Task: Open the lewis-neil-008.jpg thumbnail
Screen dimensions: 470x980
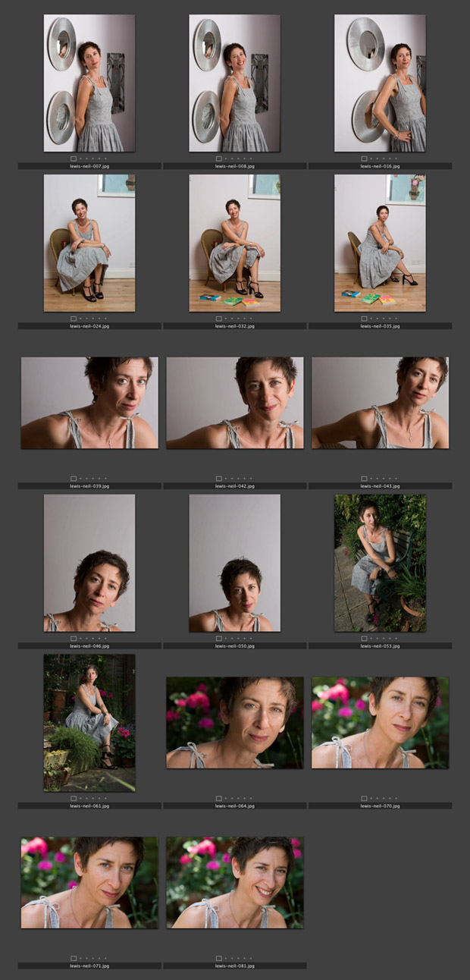Action: point(234,83)
